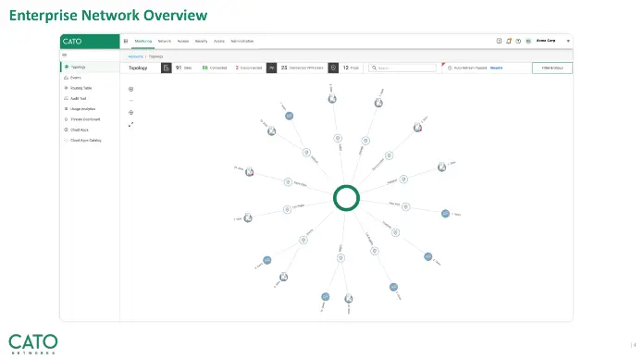This screenshot has height=359, width=644.
Task: Open the notifications bell icon
Action: [509, 41]
